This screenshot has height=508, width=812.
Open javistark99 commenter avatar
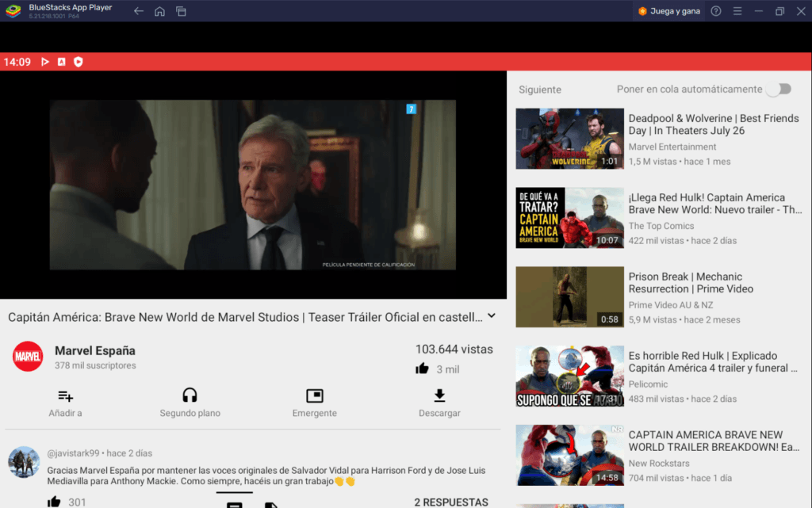click(x=24, y=462)
